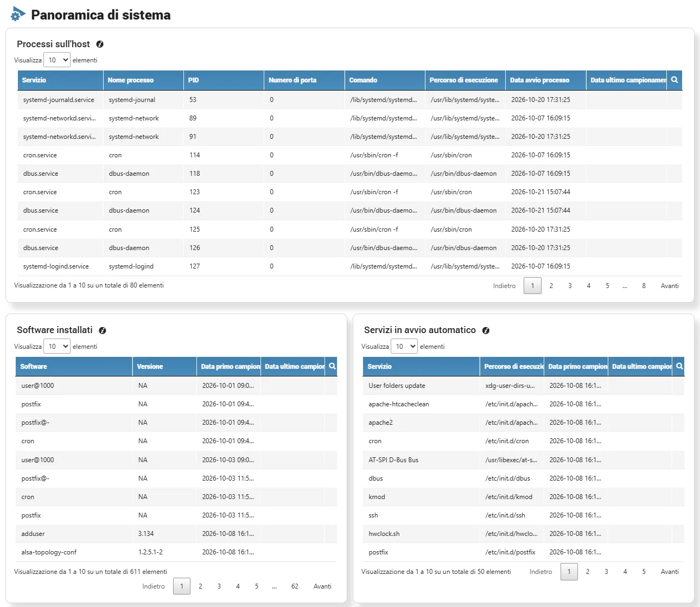Viewport: 700px width, 607px height.
Task: Select page 4 of the process table
Action: point(589,286)
